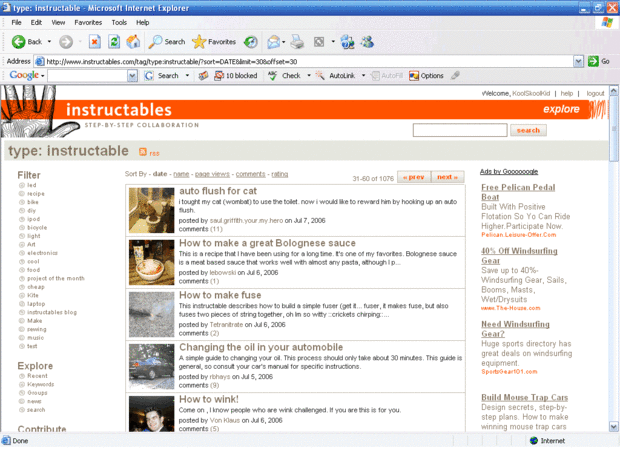620x465 pixels.
Task: Open Google Search button dropdown arrow
Action: click(187, 76)
